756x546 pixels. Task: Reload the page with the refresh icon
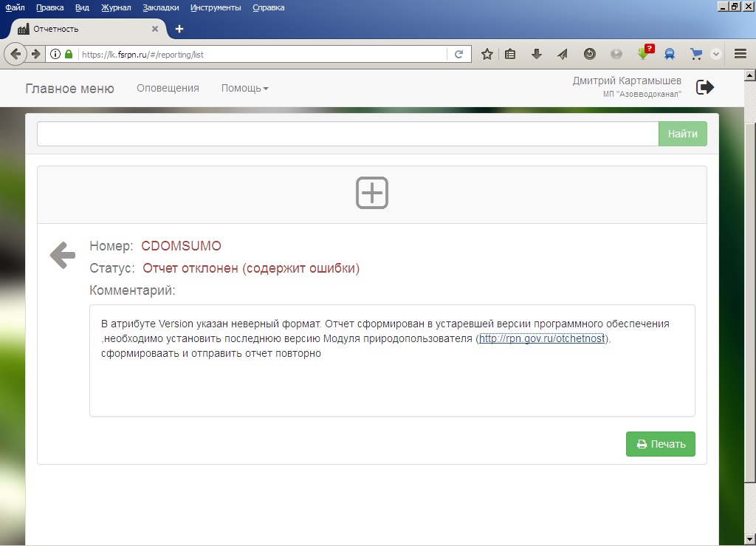click(x=458, y=54)
